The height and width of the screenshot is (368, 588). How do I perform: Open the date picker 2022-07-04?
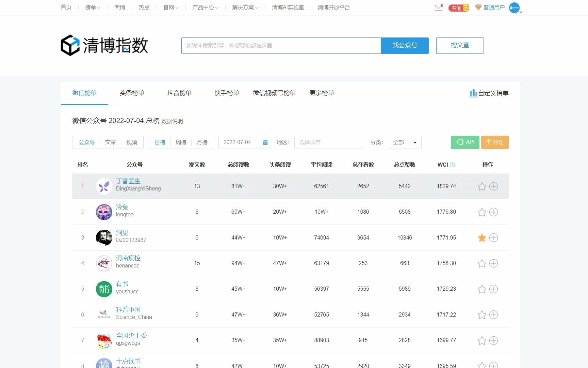tap(245, 142)
